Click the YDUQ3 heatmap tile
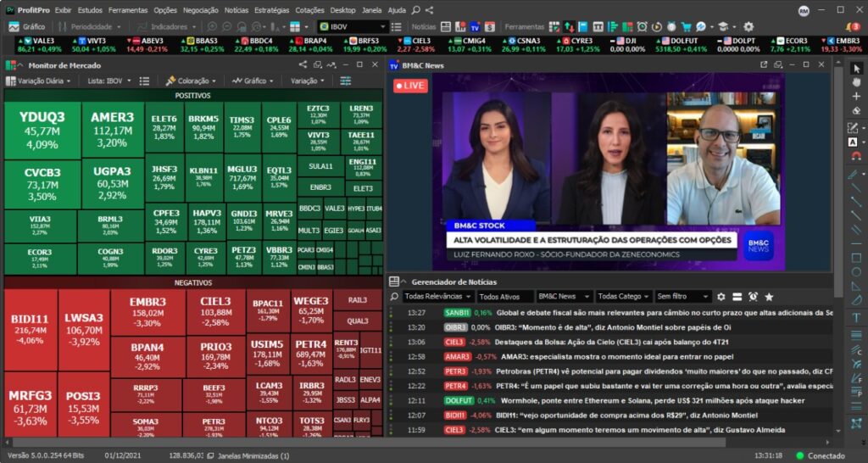This screenshot has width=868, height=463. click(x=42, y=130)
